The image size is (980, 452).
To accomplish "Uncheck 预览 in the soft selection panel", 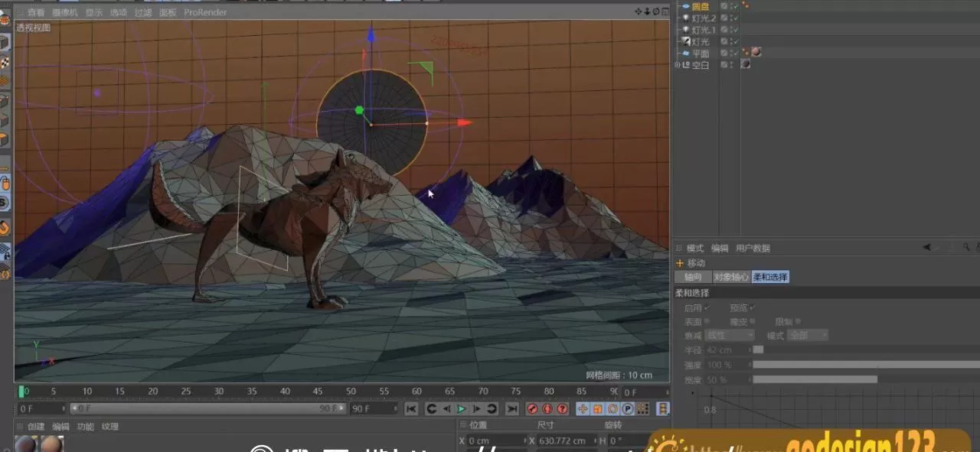I will [752, 307].
